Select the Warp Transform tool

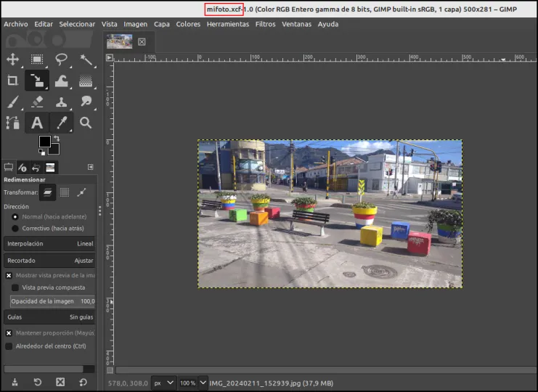[62, 81]
